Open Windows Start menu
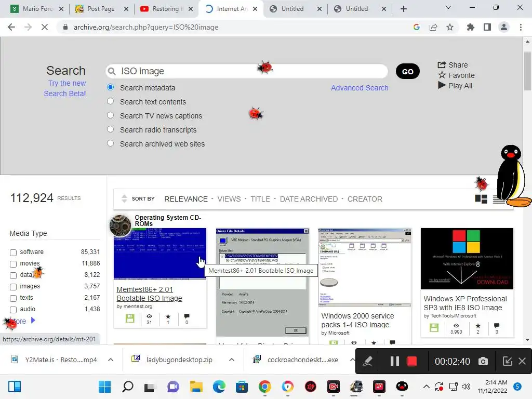This screenshot has height=399, width=532. [104, 387]
